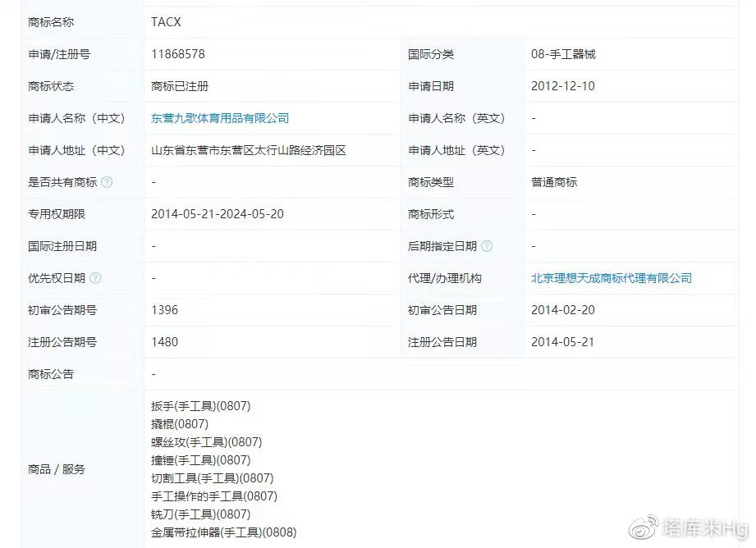Click registration announcement issue number 1480

[164, 342]
